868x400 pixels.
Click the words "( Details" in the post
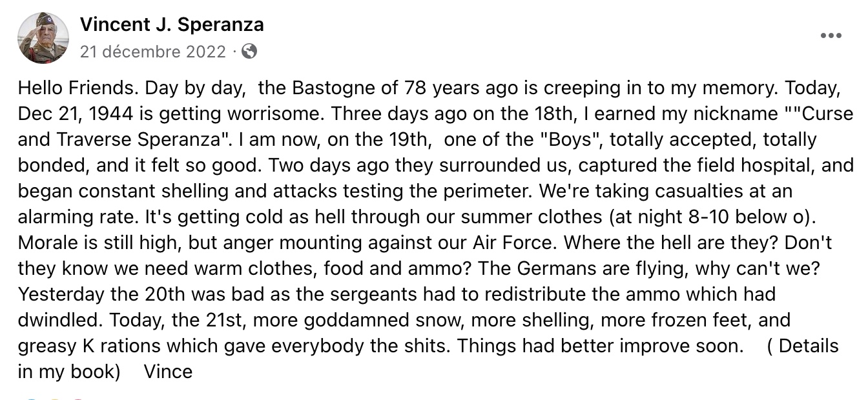click(802, 346)
